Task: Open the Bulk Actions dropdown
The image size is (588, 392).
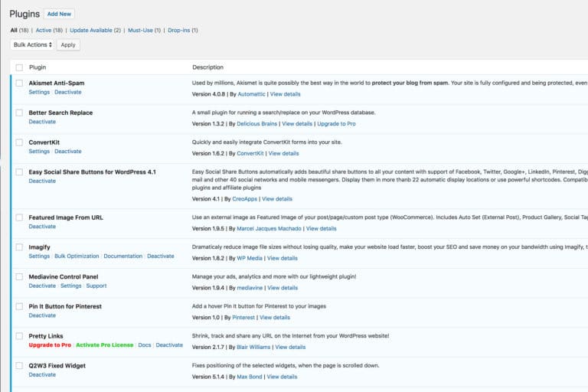Action: (32, 45)
